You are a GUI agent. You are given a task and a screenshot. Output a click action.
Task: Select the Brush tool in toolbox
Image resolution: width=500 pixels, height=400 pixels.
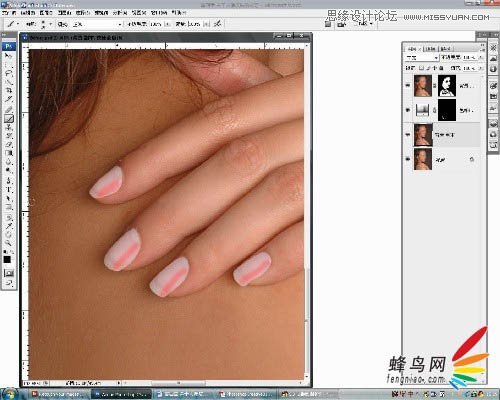8,118
